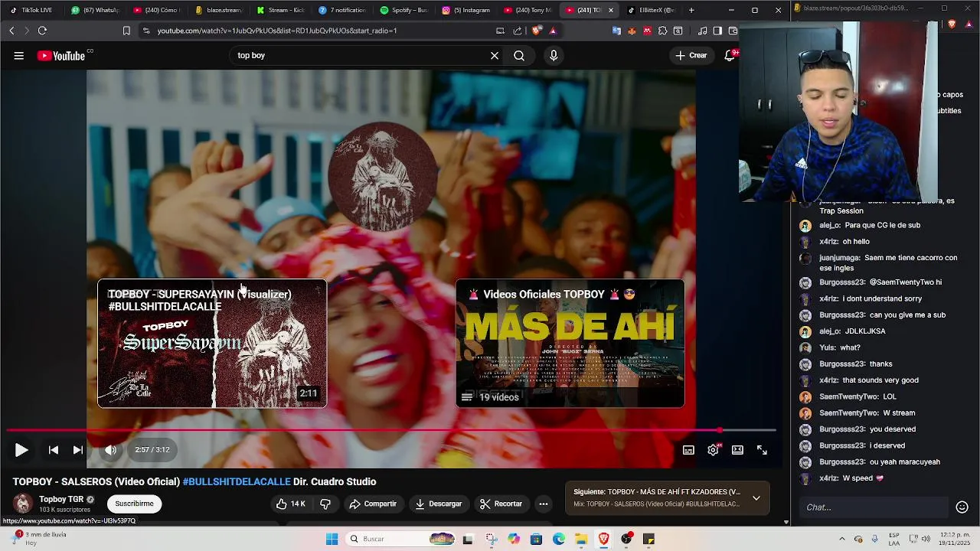
Task: Click the Recortar clip button
Action: click(x=501, y=504)
